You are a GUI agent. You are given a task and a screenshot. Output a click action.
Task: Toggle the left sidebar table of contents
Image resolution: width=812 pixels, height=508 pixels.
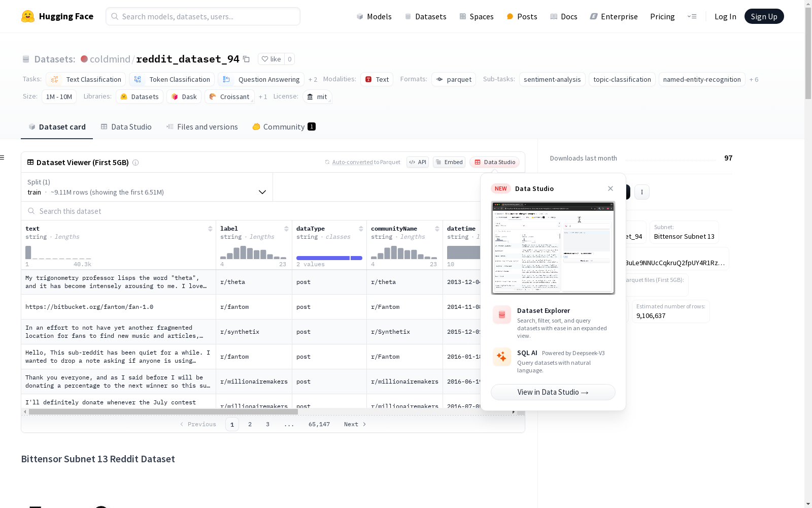3,157
